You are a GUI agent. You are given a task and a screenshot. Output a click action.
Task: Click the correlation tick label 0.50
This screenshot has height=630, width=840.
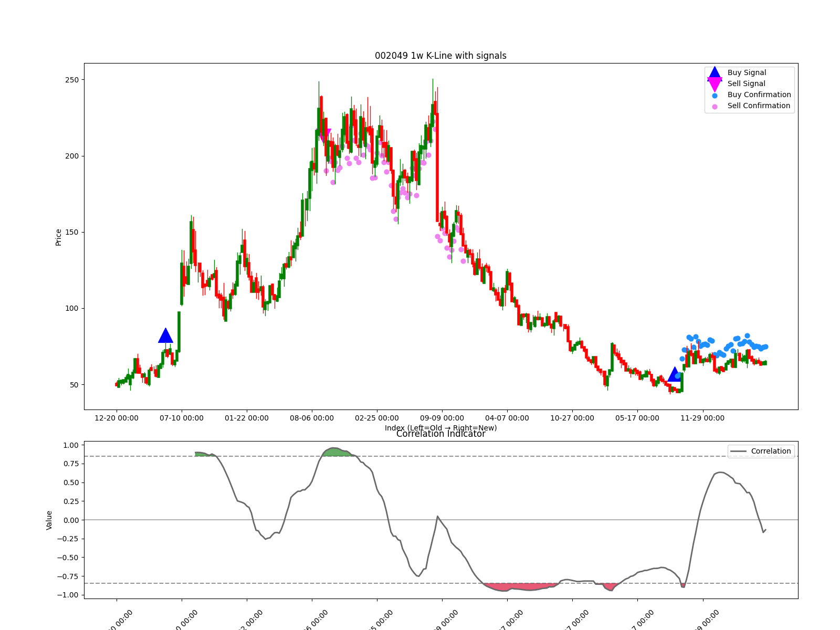coord(70,483)
